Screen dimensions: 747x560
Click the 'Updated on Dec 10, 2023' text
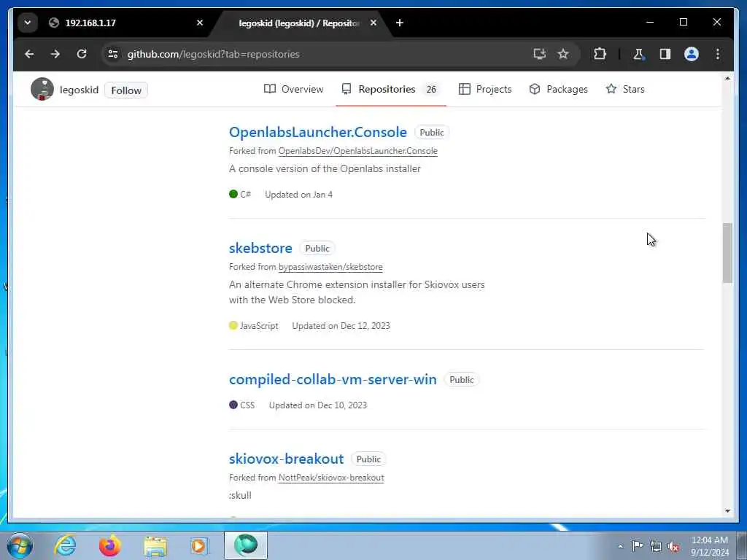coord(318,405)
